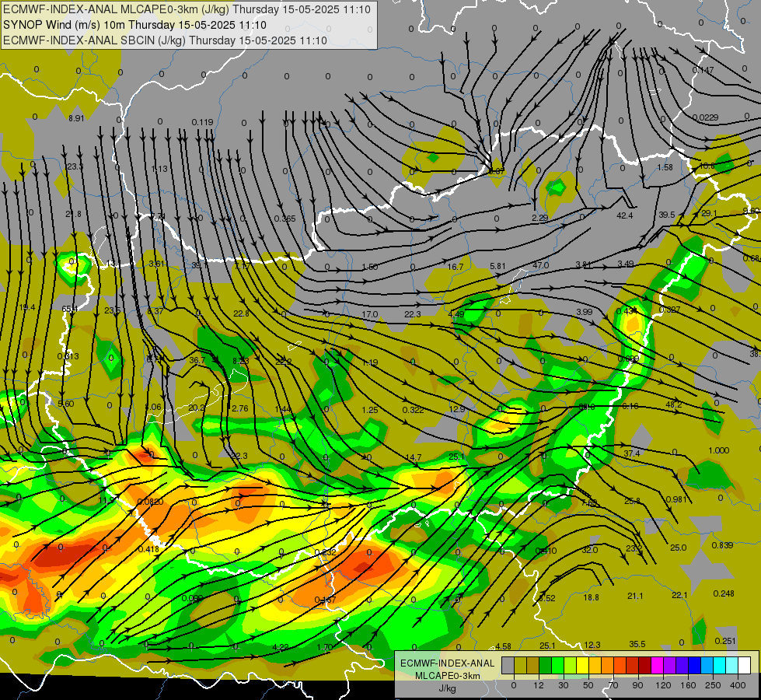Screen dimensions: 761x700
Task: Click the red legend swatch before 90
Action: [633, 665]
